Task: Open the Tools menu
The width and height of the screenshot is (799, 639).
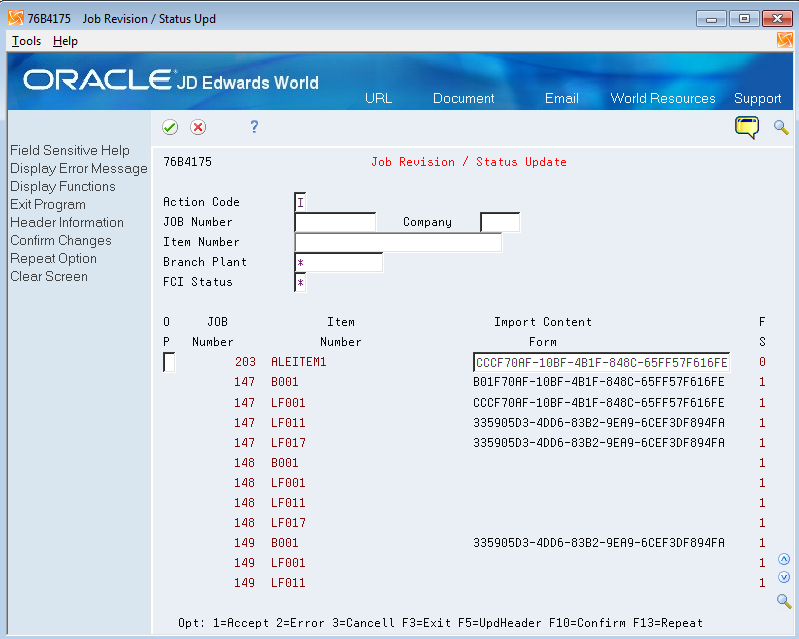Action: coord(26,41)
